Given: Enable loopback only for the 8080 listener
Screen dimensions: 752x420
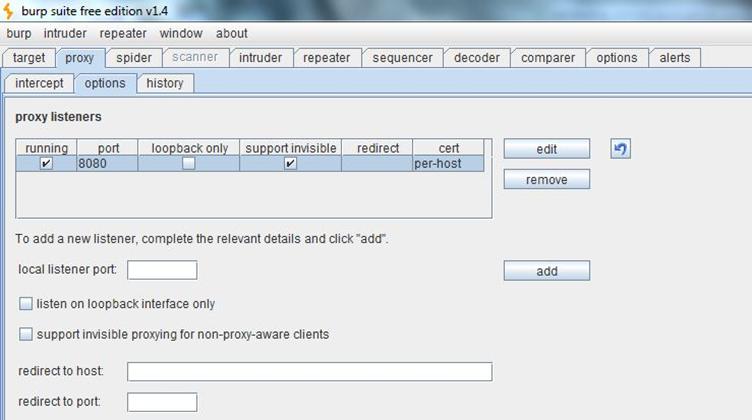Looking at the screenshot, I should click(188, 163).
